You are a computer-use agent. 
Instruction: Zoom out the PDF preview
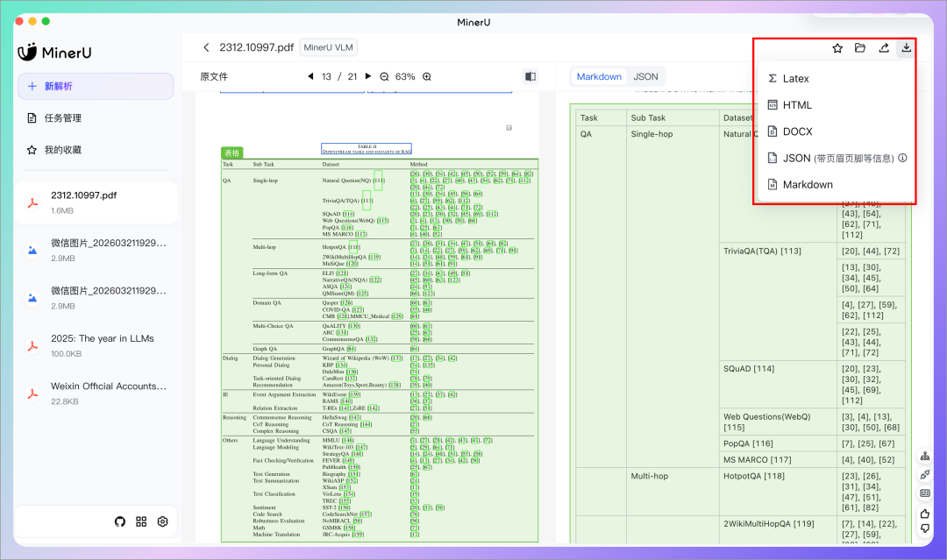click(x=384, y=76)
